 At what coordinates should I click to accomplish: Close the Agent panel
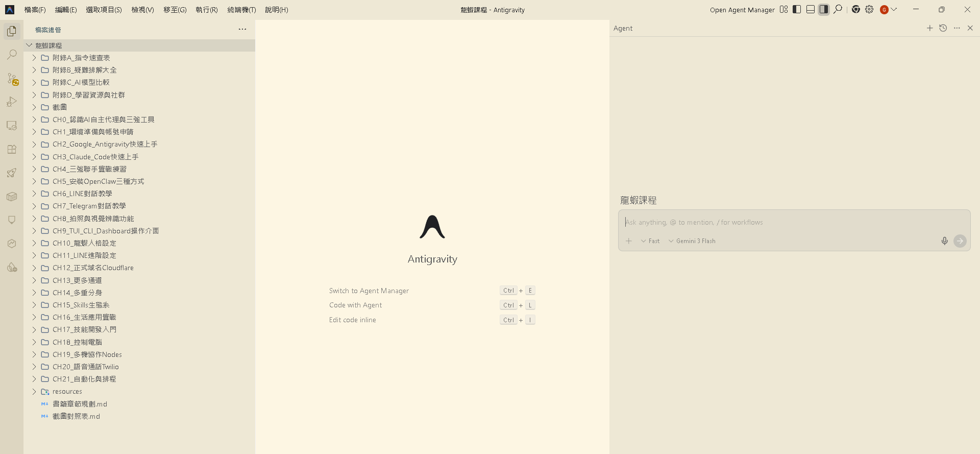[970, 28]
